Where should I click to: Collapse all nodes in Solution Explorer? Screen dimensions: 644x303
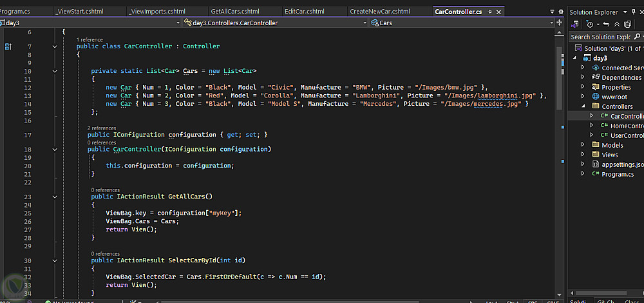[617, 24]
